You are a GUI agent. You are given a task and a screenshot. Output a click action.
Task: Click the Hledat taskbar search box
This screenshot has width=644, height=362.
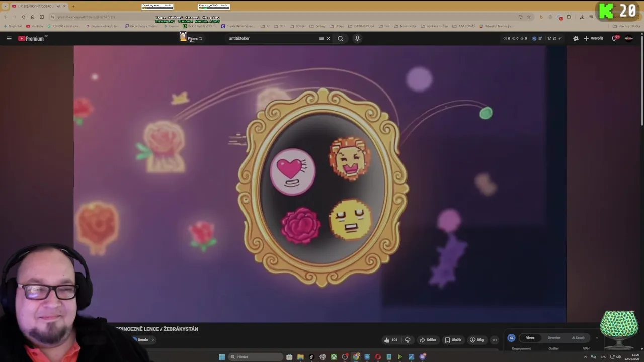pyautogui.click(x=256, y=357)
